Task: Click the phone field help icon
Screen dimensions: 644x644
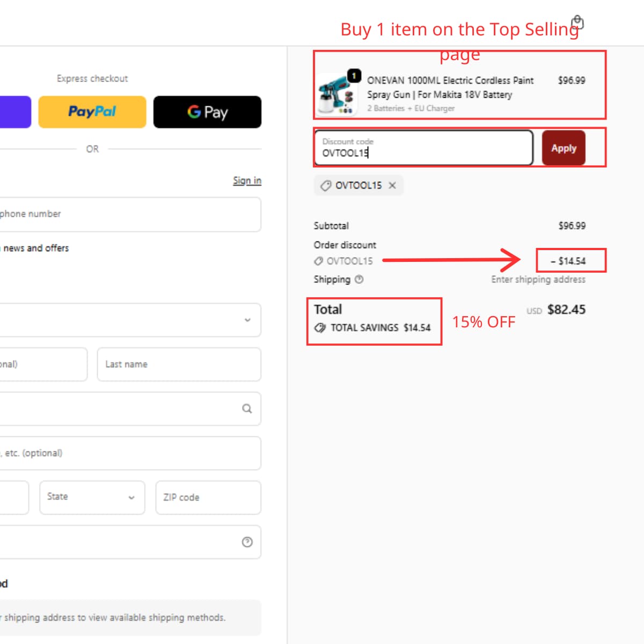Action: coord(247,542)
